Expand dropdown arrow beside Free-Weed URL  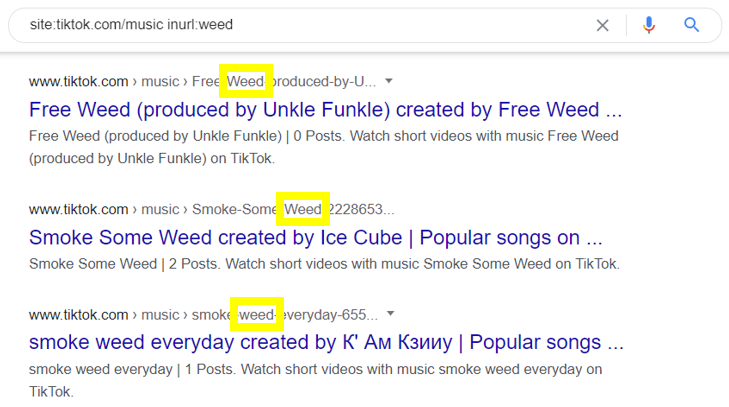389,81
